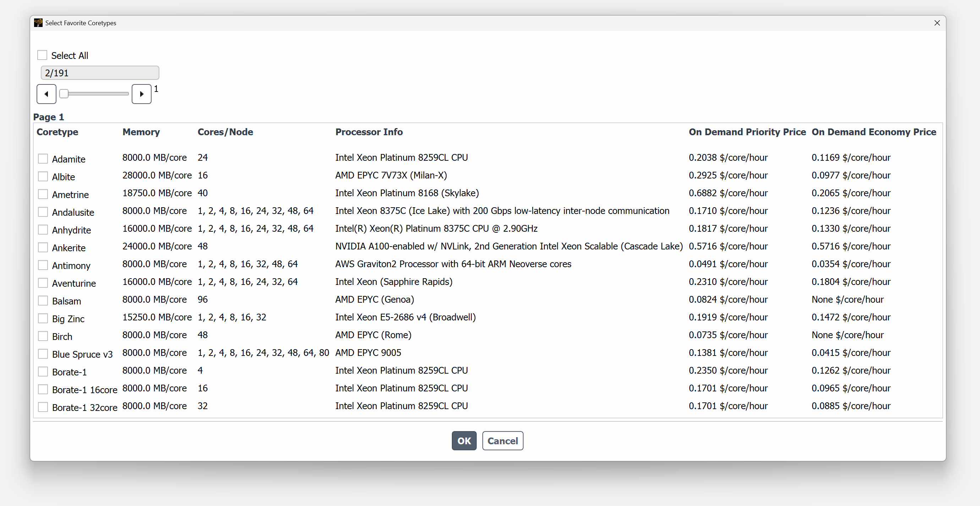Screen dimensions: 980x506
Task: Click the Memory column header
Action: coord(141,132)
